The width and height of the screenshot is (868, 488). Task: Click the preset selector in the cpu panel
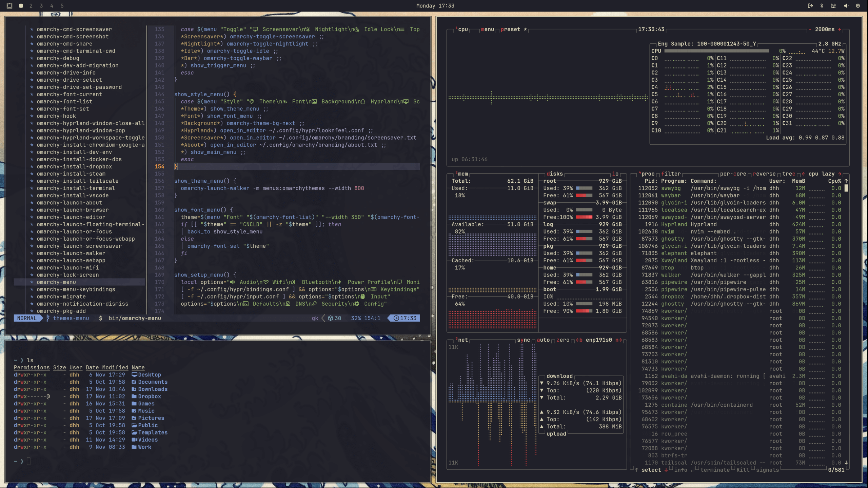coord(510,29)
